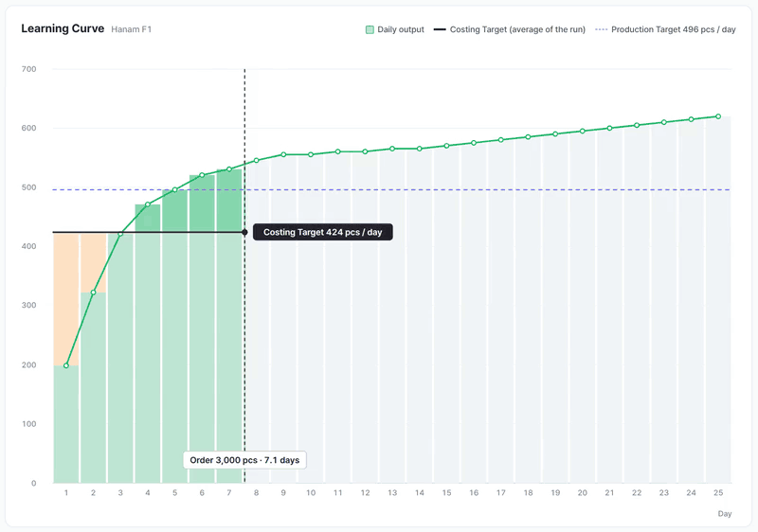
Task: Click the x-axis label 10
Action: click(311, 493)
